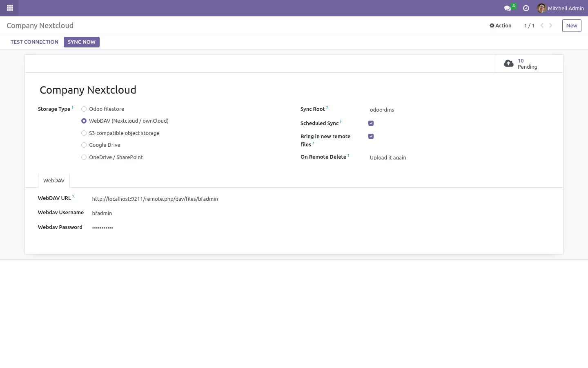Edit the Webdav Username bfadmin field

pos(321,213)
